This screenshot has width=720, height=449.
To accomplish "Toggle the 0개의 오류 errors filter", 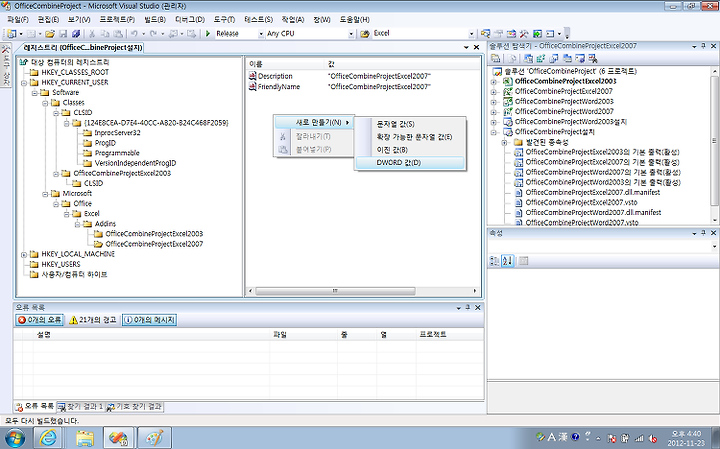I will (x=39, y=320).
